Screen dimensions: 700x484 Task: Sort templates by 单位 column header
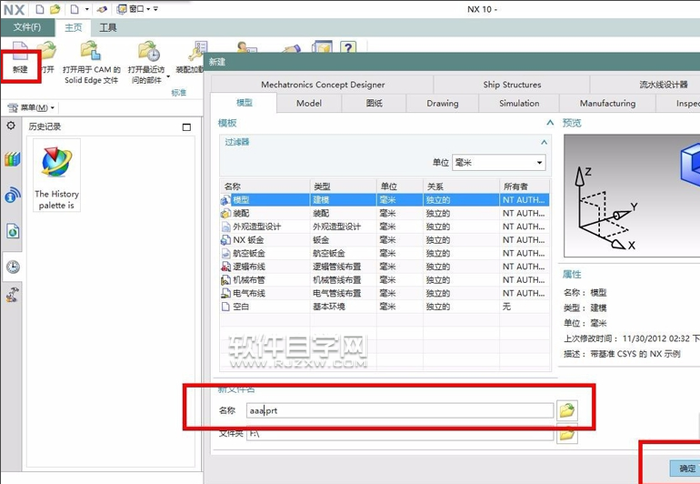pos(400,187)
